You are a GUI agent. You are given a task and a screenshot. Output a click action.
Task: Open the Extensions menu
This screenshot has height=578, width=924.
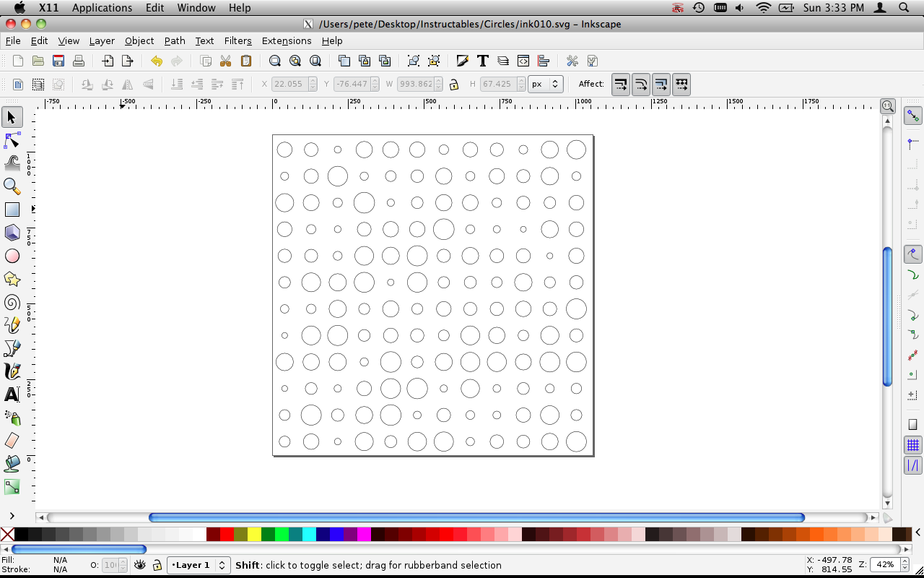point(287,41)
